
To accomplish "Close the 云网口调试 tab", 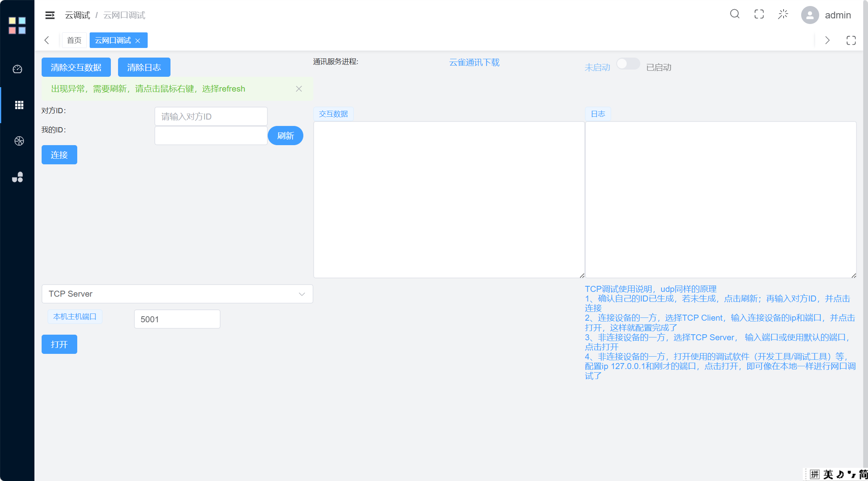I will click(138, 41).
